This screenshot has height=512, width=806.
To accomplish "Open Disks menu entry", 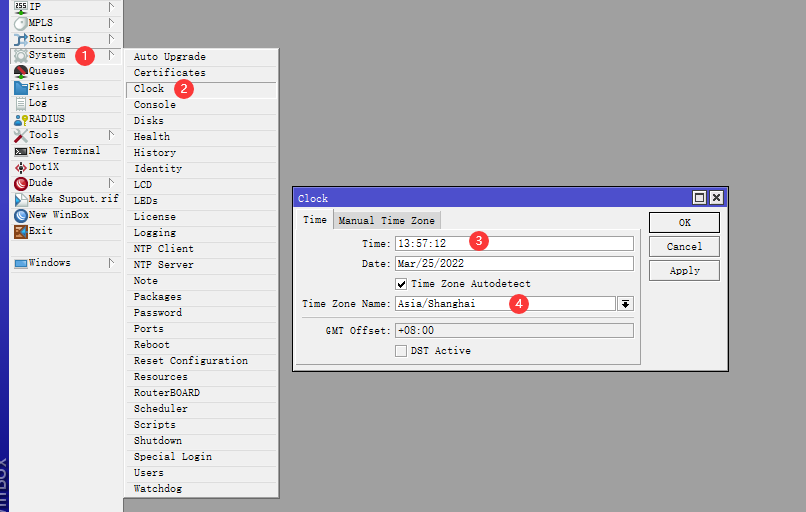I will (x=201, y=121).
